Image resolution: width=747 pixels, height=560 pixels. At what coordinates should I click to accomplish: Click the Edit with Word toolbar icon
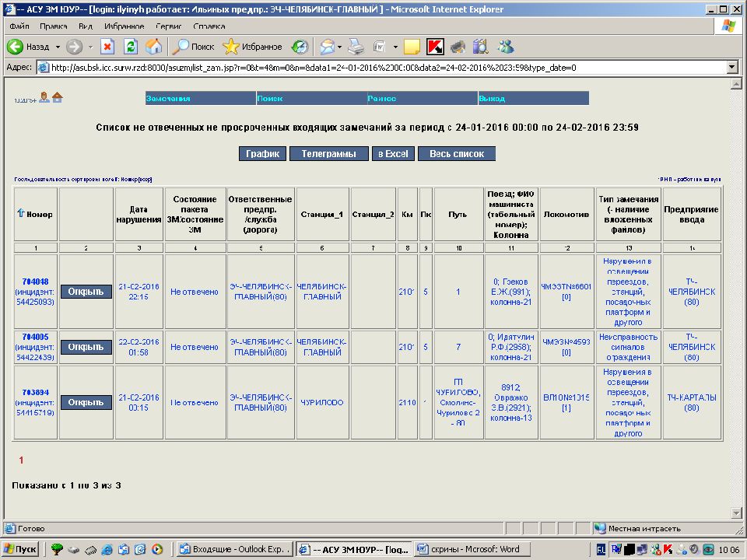click(379, 47)
